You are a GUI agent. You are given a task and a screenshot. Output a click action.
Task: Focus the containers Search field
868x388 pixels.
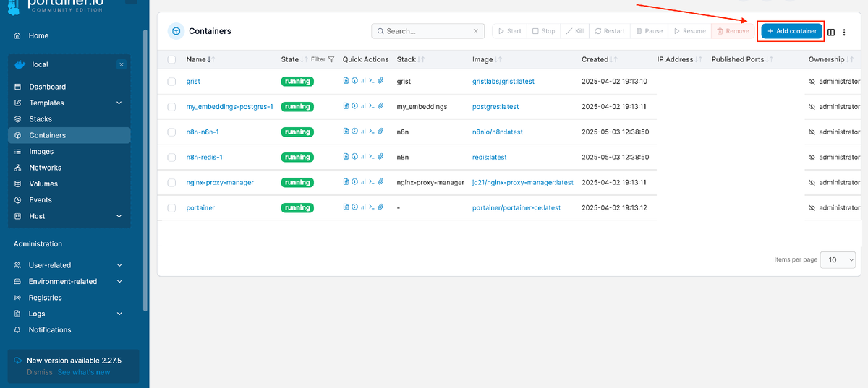(x=427, y=31)
